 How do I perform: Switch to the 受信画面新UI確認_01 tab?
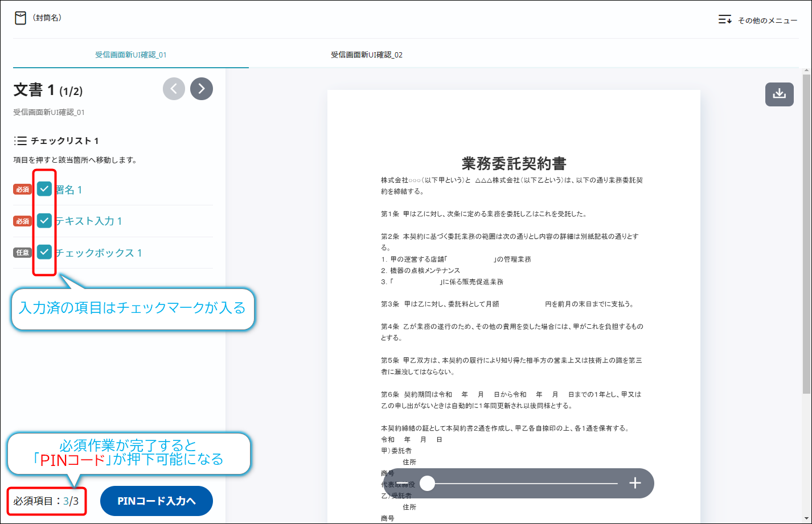click(131, 55)
